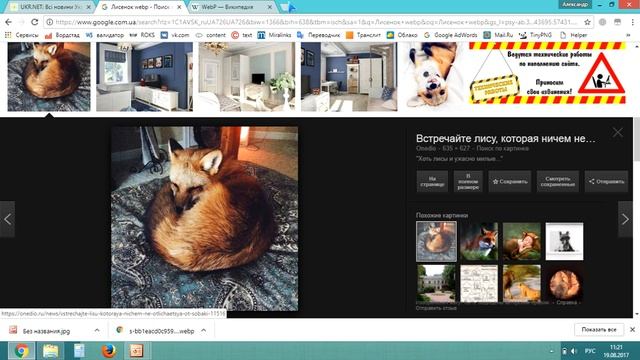640x360 pixels.
Task: Open the Облако bookmark
Action: point(402,35)
